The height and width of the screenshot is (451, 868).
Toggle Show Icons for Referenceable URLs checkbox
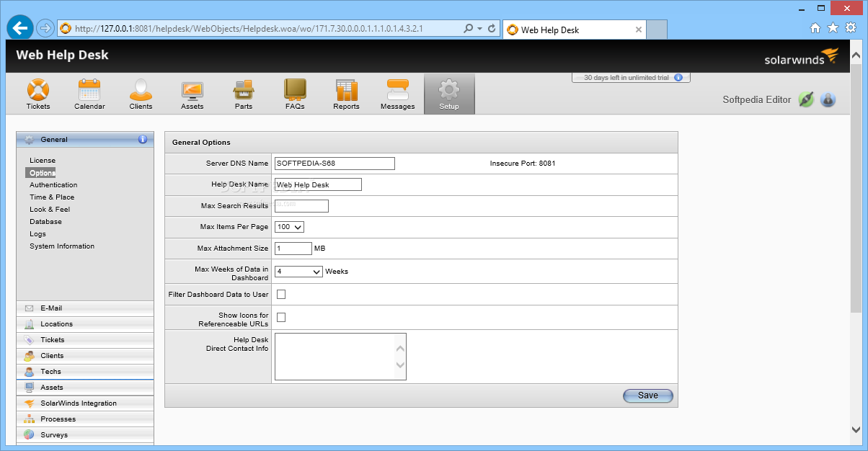[281, 317]
